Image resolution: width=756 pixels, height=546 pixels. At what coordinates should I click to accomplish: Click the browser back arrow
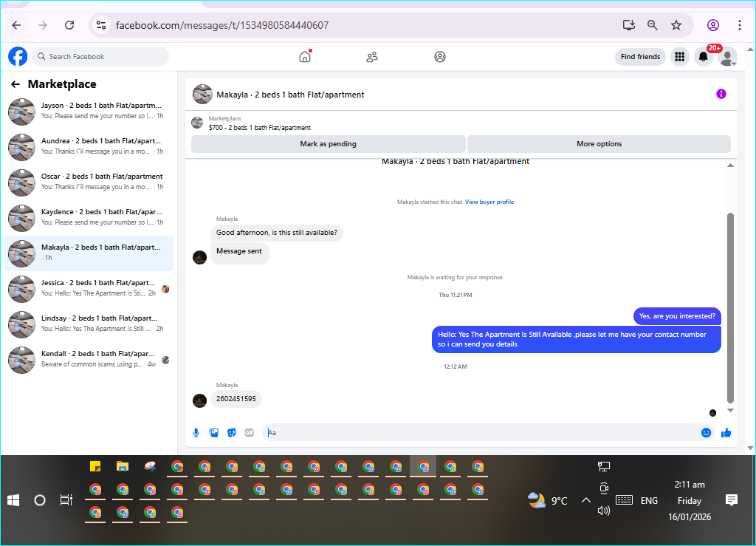(16, 25)
